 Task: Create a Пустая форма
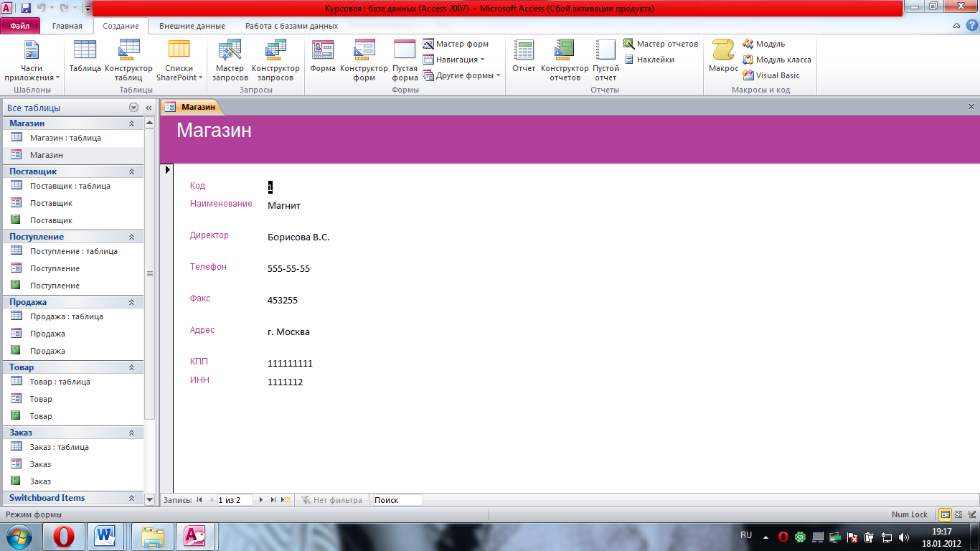tap(405, 61)
